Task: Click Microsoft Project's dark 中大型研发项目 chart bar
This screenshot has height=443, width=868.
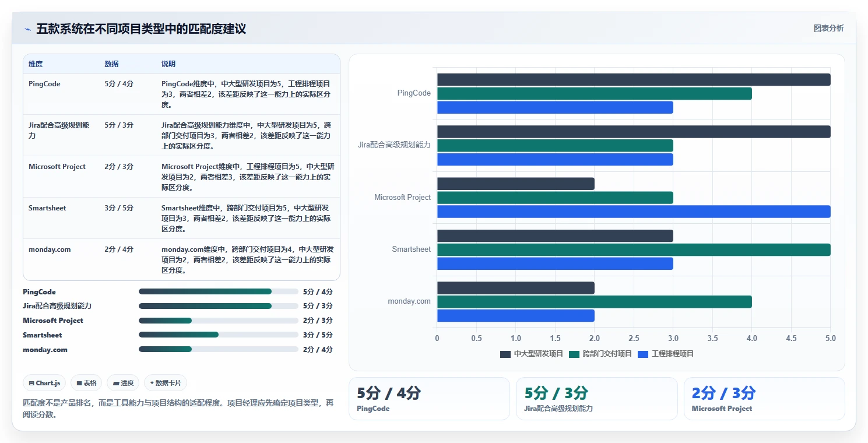Action: coord(516,184)
